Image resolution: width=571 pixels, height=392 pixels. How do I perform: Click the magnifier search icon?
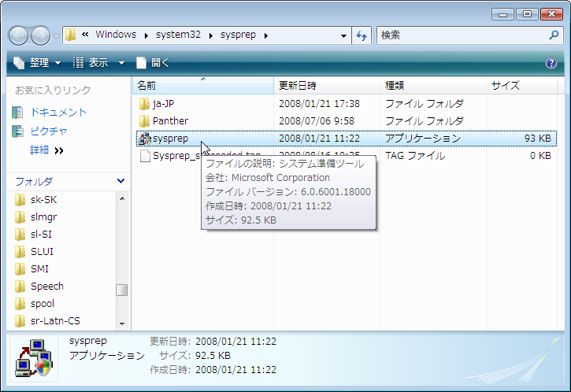click(554, 35)
